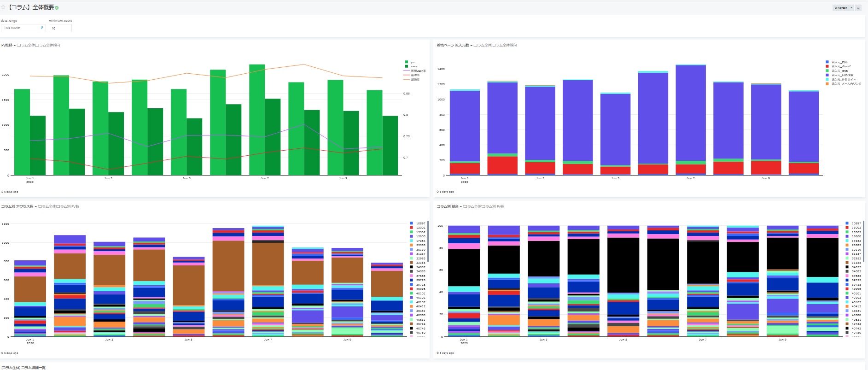Click the green published status icon beside title
The height and width of the screenshot is (370, 868).
[57, 8]
